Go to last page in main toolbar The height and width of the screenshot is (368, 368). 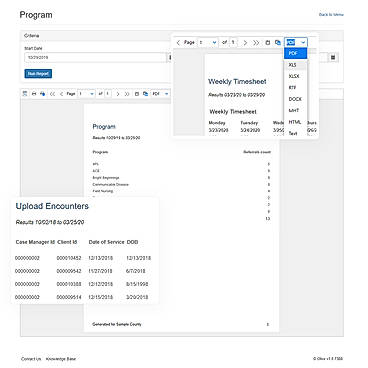127,94
